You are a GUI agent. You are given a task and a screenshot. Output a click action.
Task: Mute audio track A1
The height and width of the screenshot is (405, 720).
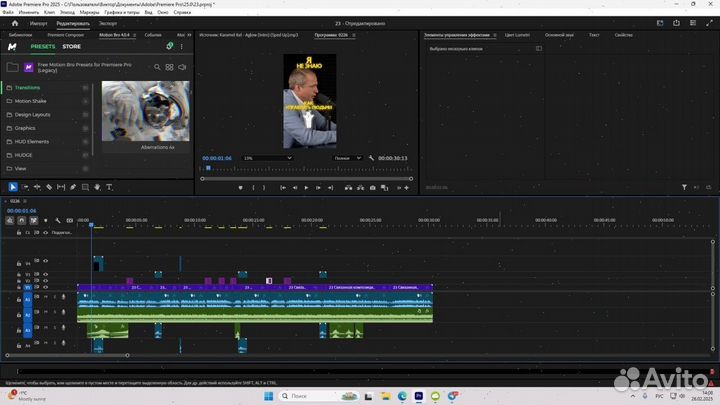click(45, 297)
